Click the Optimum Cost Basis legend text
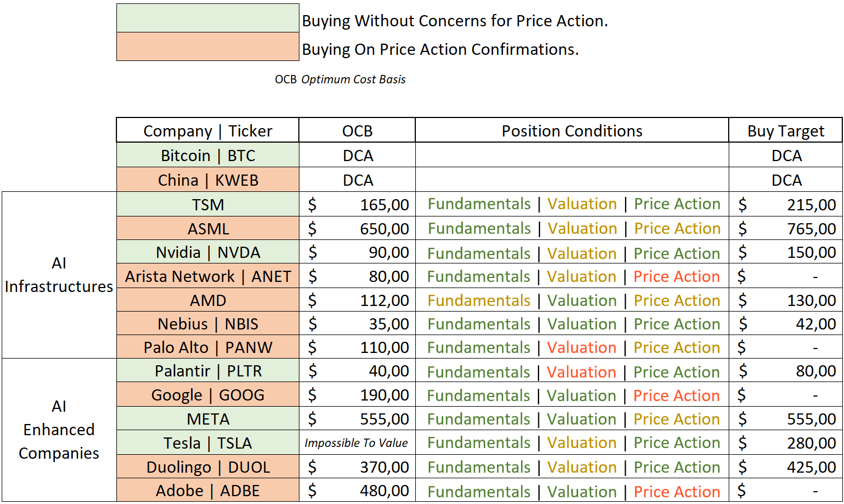 [x=353, y=79]
